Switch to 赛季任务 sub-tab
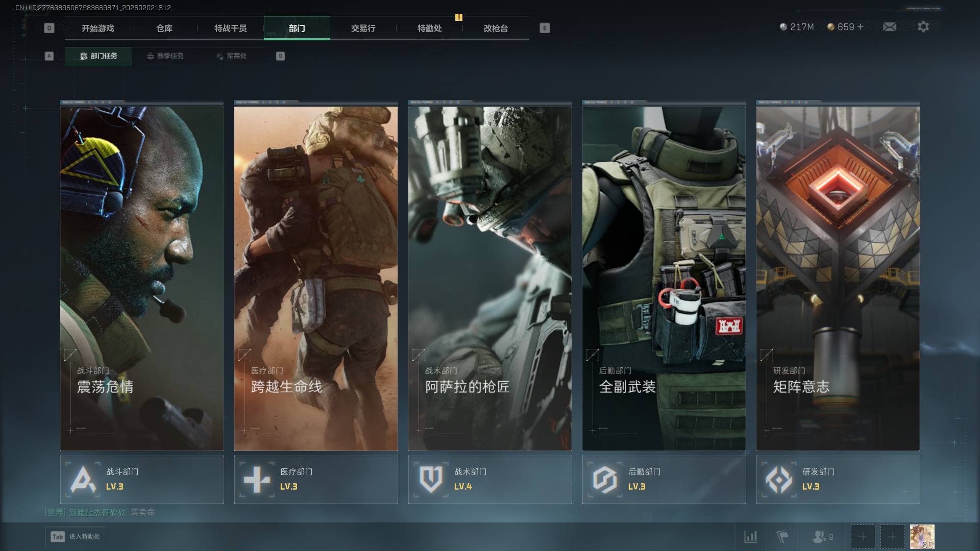 pyautogui.click(x=165, y=56)
